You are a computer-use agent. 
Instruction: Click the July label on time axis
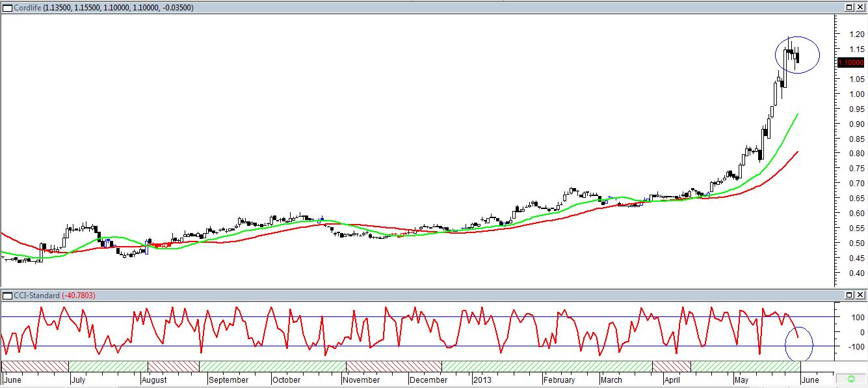pyautogui.click(x=78, y=380)
